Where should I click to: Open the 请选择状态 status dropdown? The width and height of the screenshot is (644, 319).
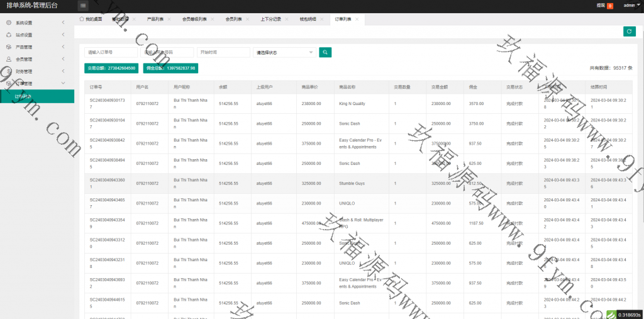[x=284, y=52]
